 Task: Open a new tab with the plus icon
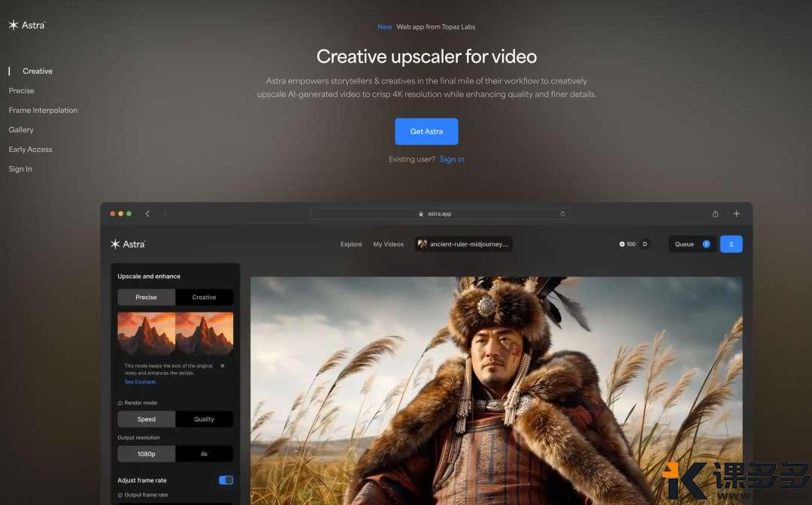coord(736,213)
